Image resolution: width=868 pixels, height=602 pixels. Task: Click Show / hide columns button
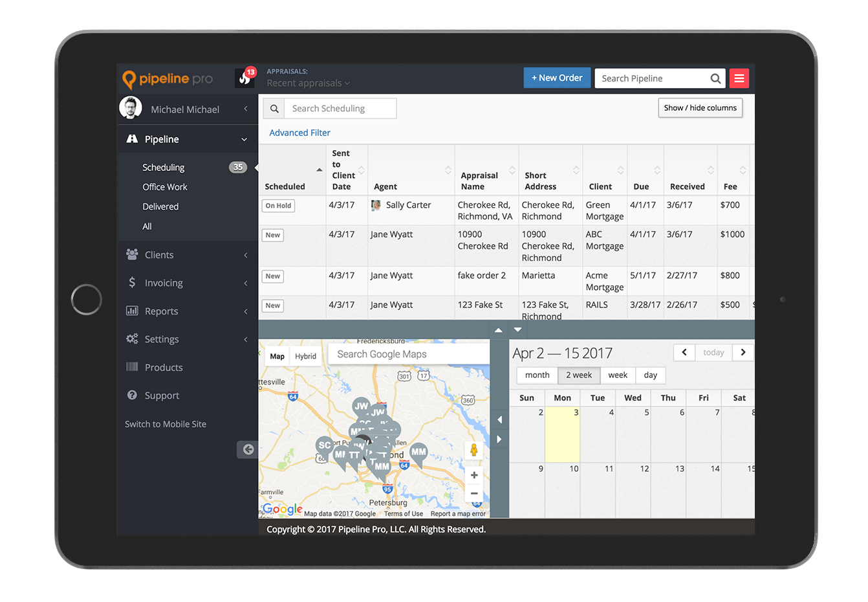(700, 107)
